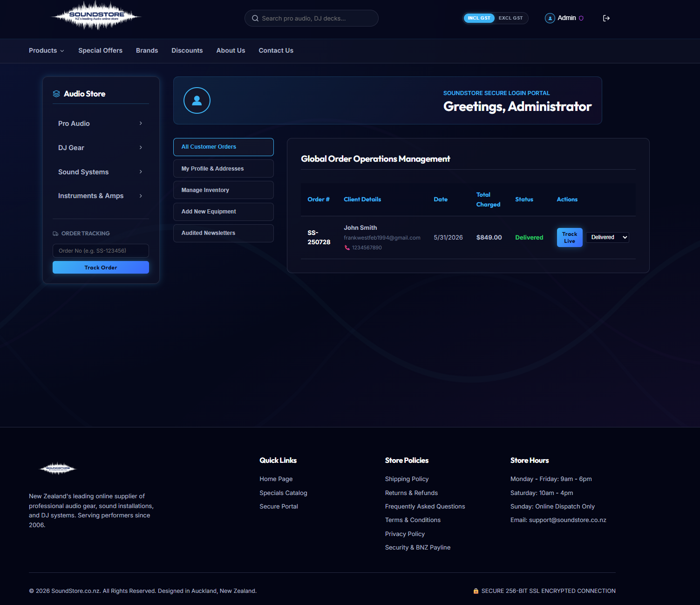Open the Privacy Policy link
Viewport: 700px width, 605px height.
(x=405, y=534)
